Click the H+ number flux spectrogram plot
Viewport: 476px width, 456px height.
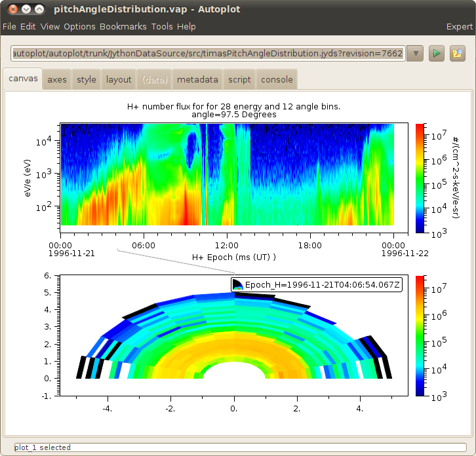click(227, 174)
